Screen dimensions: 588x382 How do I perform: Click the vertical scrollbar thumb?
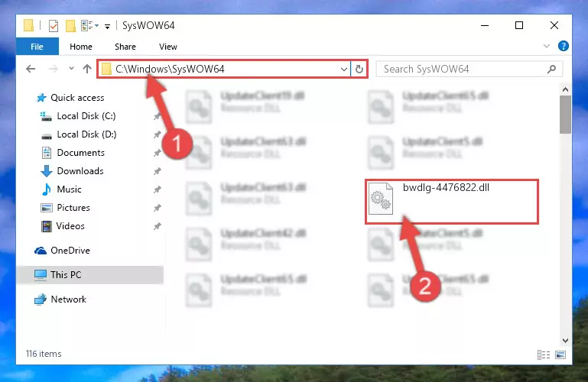(x=565, y=115)
